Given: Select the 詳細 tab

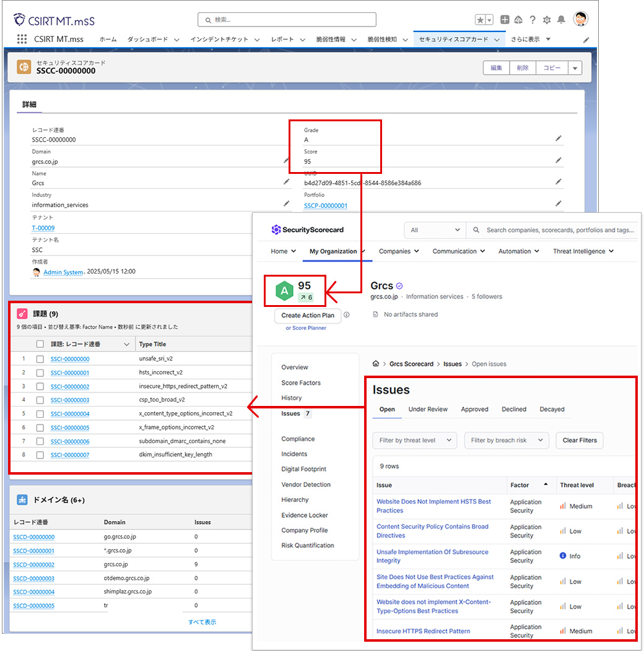Looking at the screenshot, I should [x=29, y=104].
